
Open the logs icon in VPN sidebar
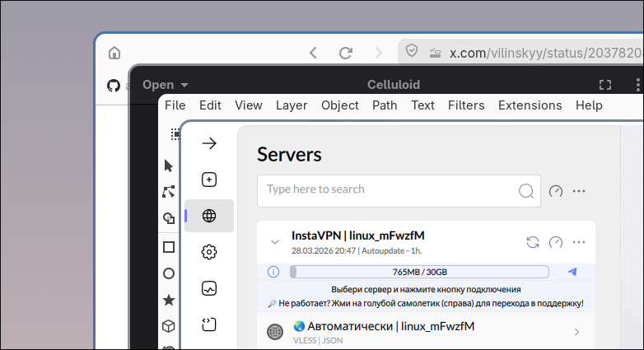coord(209,324)
